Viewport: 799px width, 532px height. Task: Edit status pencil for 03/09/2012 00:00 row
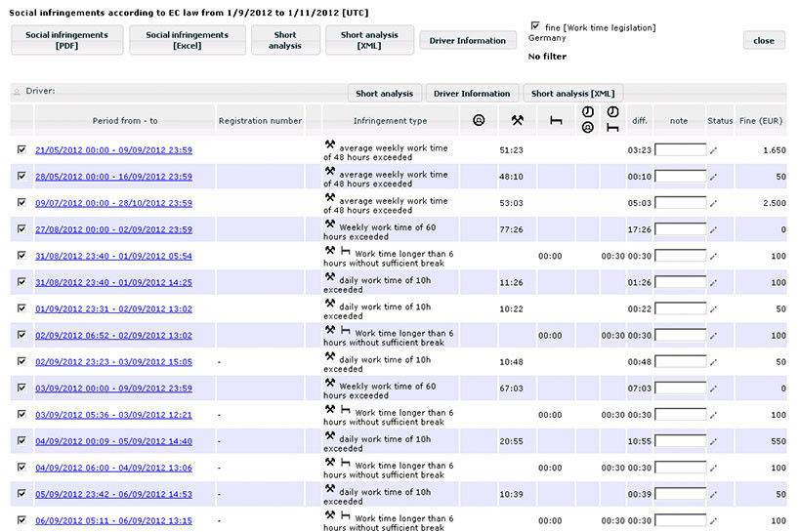[713, 389]
